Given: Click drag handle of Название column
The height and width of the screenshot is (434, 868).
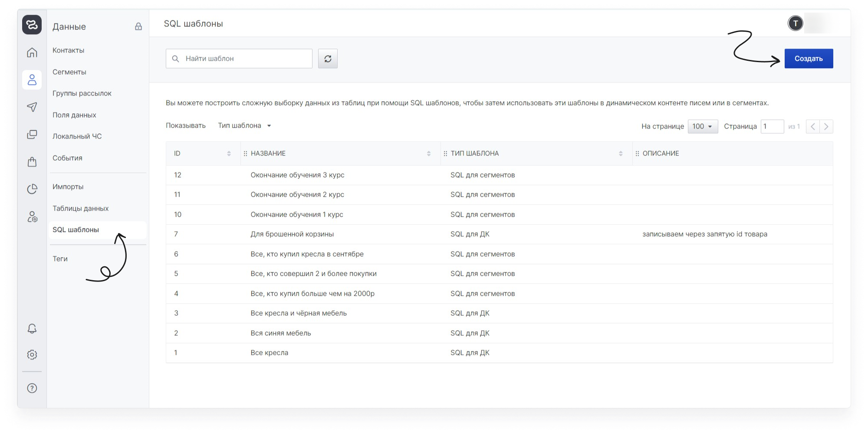Looking at the screenshot, I should click(245, 153).
